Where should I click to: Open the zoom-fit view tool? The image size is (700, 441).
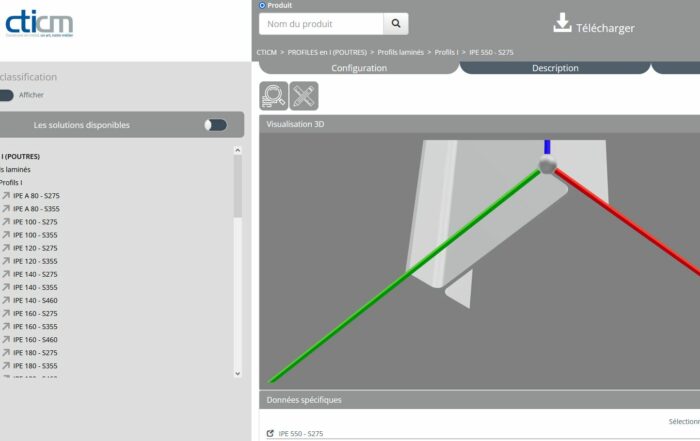pos(274,96)
